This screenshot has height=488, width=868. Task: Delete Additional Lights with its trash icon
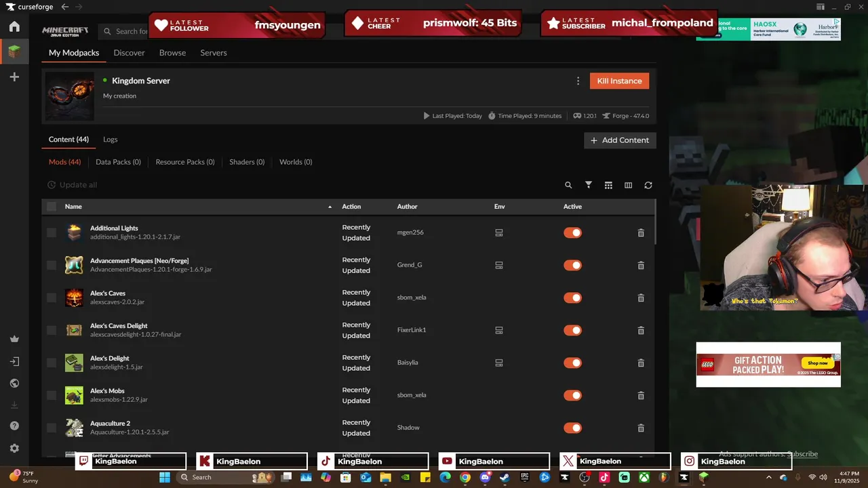pos(641,232)
